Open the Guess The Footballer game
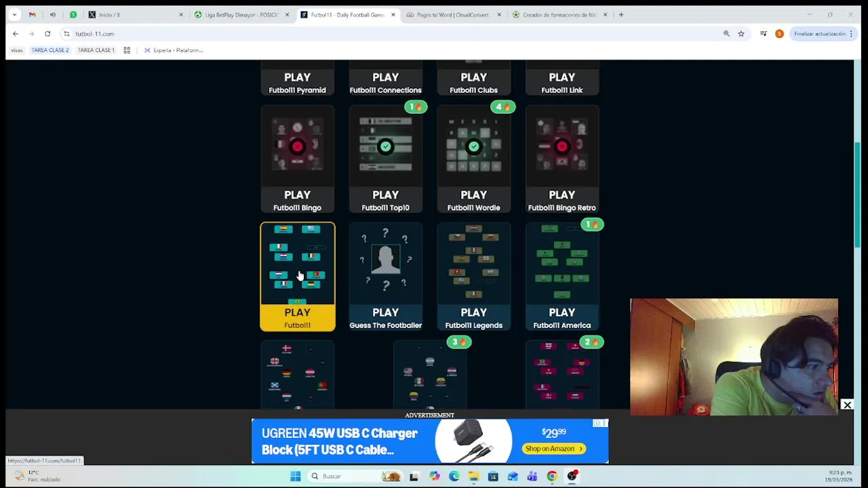This screenshot has height=488, width=868. click(385, 277)
